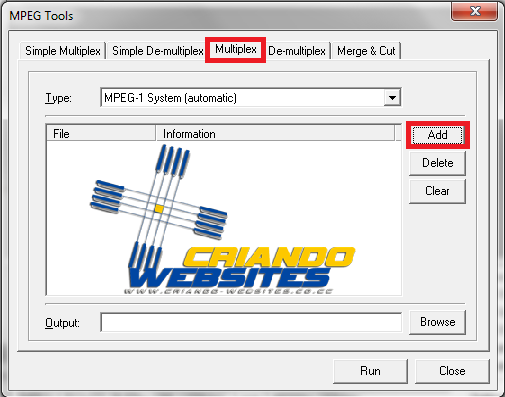Clear the file list with Clear button
This screenshot has height=397, width=505.
tap(437, 191)
